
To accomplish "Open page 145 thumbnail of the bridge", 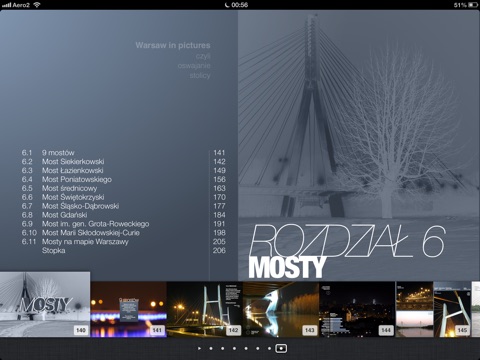I will coord(433,309).
